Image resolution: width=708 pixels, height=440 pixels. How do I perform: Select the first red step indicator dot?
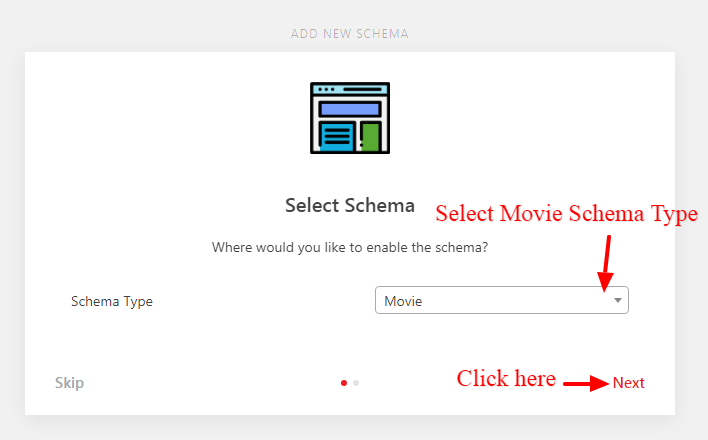tap(344, 383)
